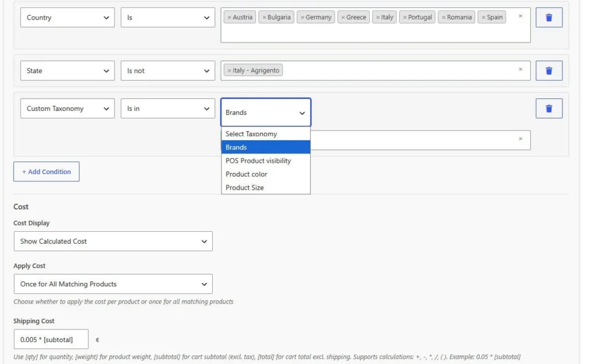Remove the Germany tag
The image size is (589, 364).
click(303, 17)
